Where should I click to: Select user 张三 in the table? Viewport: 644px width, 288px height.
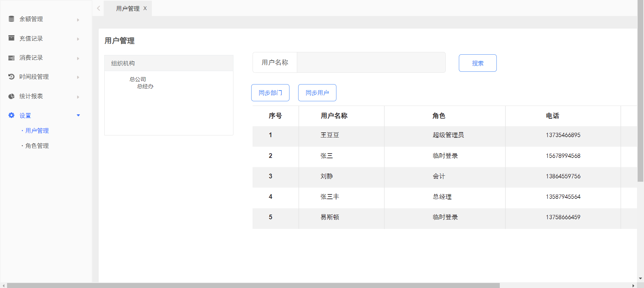click(327, 156)
